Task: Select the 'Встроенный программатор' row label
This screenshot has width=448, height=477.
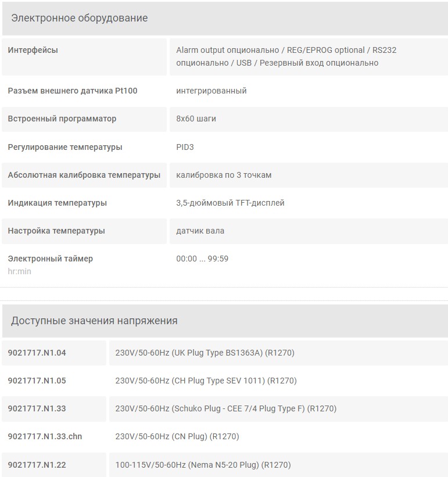Action: (x=62, y=119)
